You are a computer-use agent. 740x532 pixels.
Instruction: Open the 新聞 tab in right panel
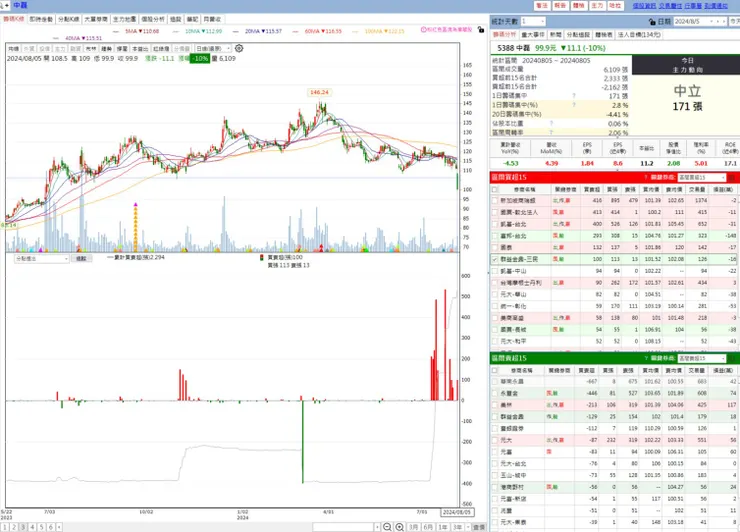click(x=555, y=35)
